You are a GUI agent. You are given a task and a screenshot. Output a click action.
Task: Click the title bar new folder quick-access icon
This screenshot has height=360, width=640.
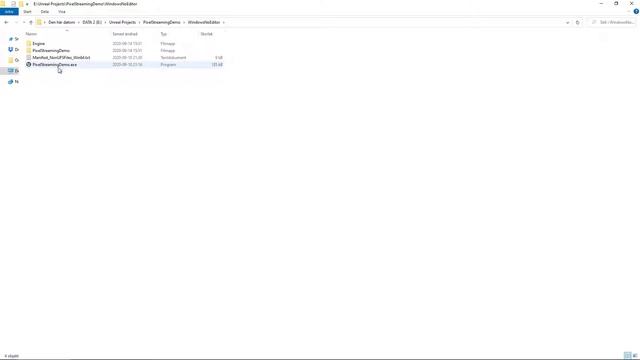pos(21,4)
